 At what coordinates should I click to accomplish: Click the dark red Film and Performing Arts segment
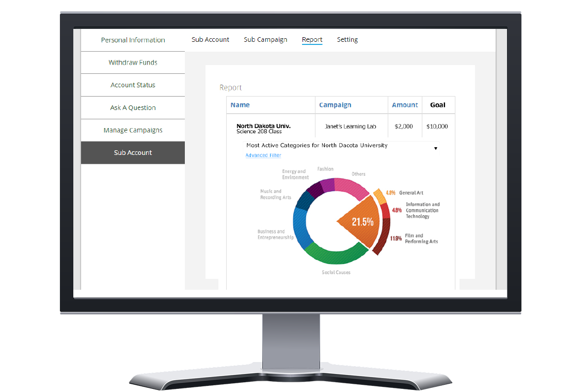(x=384, y=236)
